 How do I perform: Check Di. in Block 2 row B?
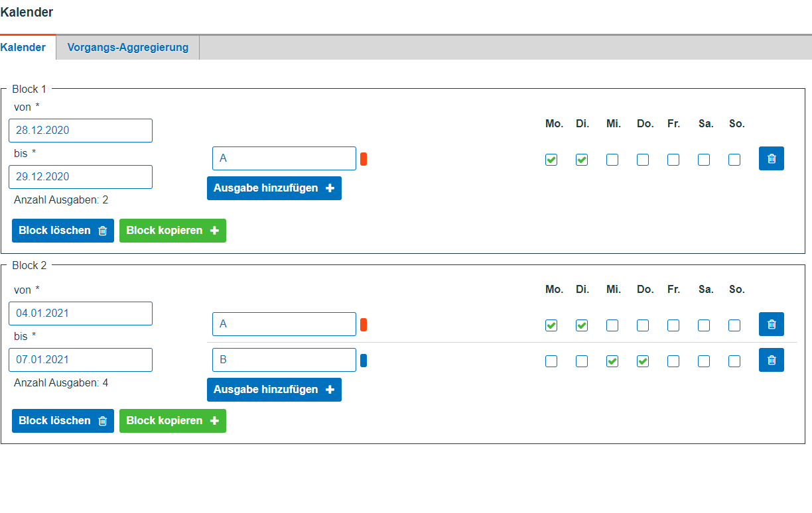(x=582, y=361)
